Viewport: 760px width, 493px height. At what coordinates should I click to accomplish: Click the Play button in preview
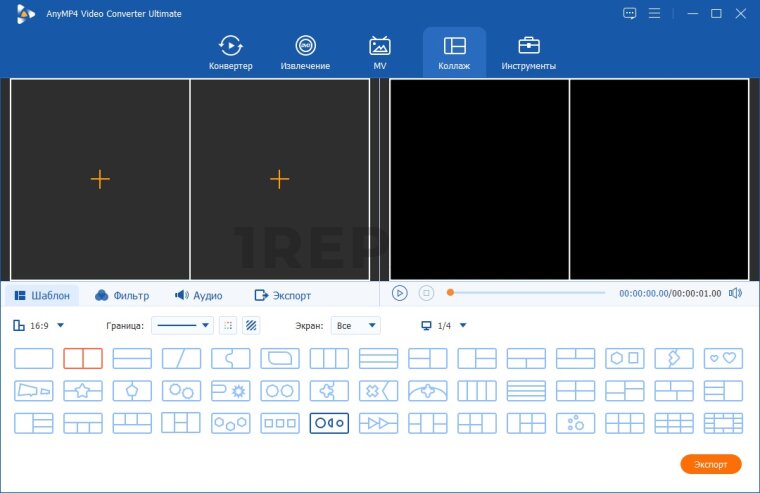click(x=399, y=293)
